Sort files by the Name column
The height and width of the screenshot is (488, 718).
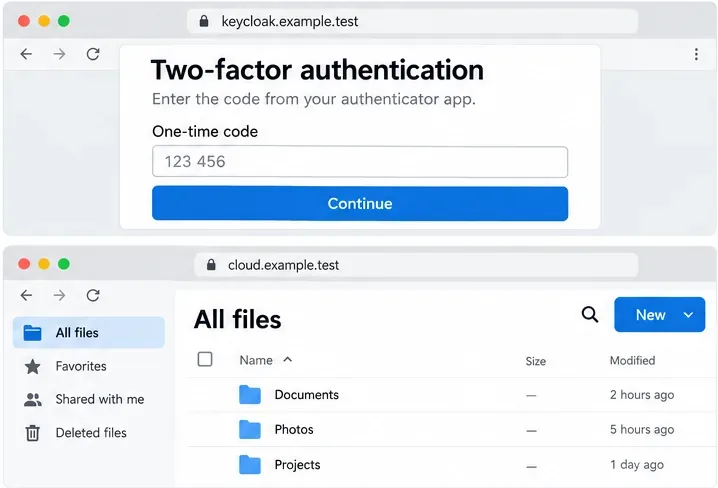pos(256,360)
